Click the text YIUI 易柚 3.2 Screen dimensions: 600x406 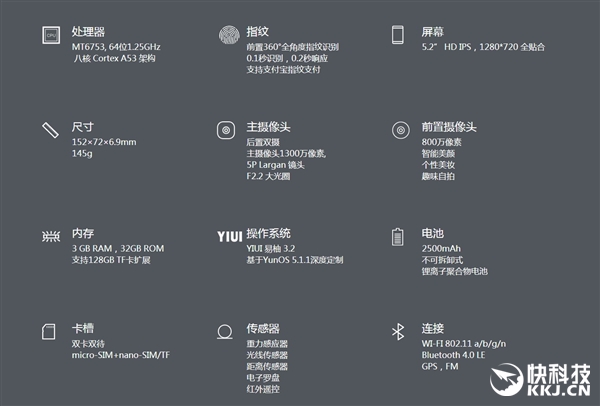pyautogui.click(x=271, y=248)
